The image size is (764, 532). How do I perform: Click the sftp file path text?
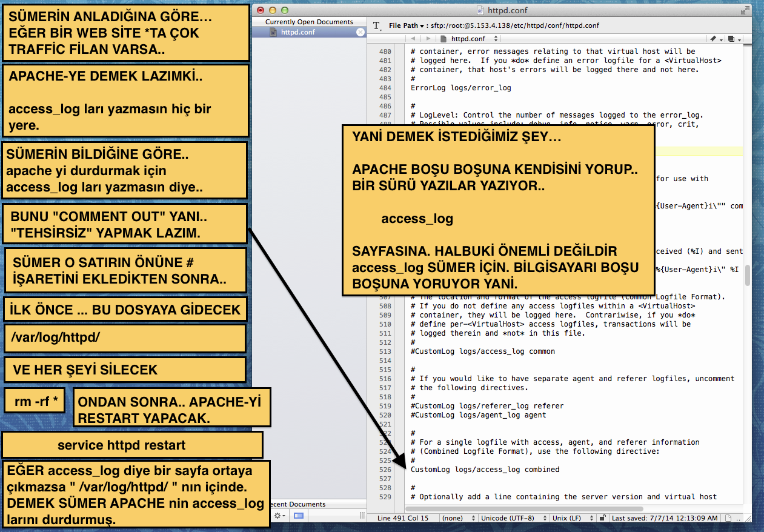click(514, 26)
